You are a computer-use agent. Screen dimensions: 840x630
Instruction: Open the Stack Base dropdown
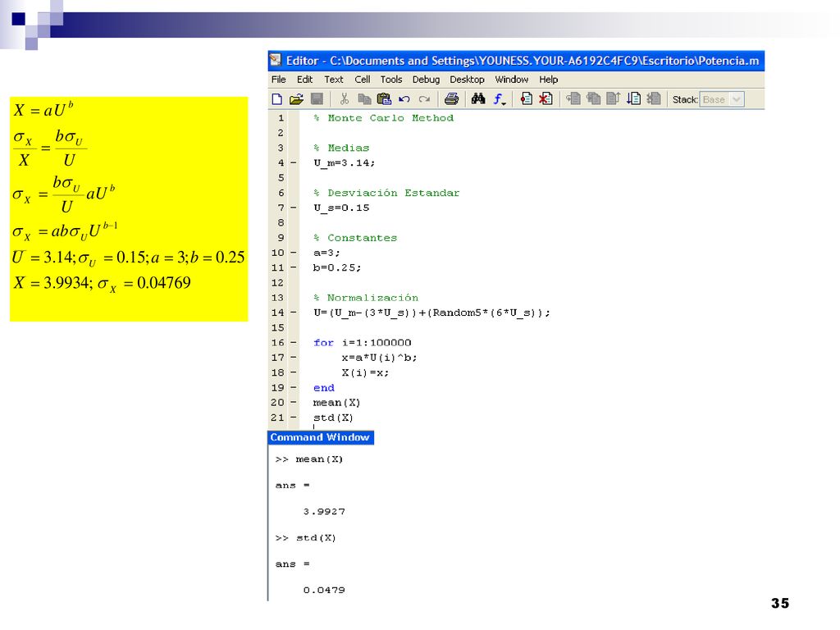pos(737,99)
